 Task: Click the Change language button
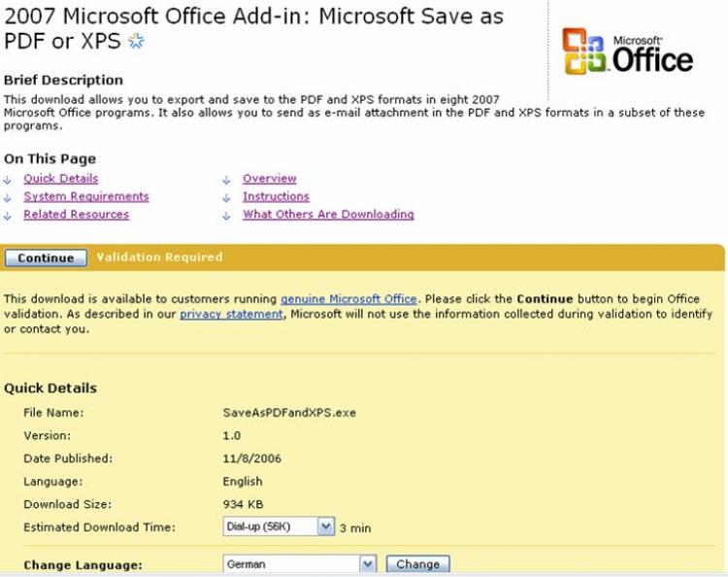pyautogui.click(x=417, y=563)
